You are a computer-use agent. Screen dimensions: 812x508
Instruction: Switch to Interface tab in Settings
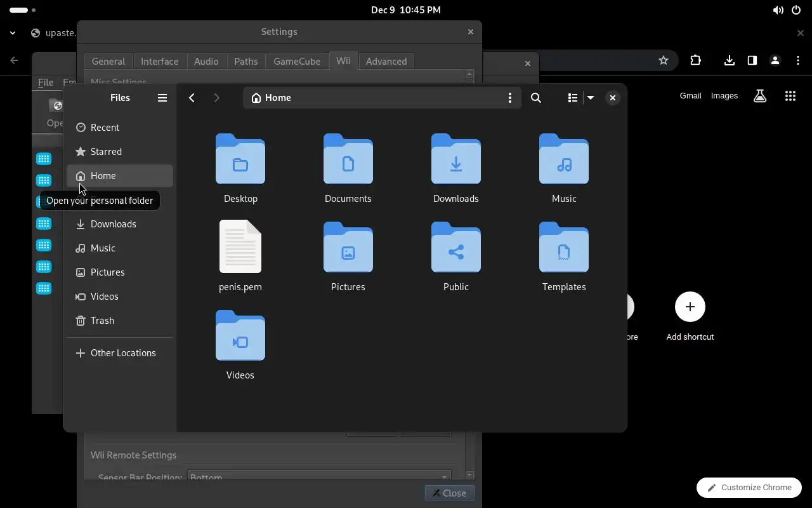[x=159, y=62]
